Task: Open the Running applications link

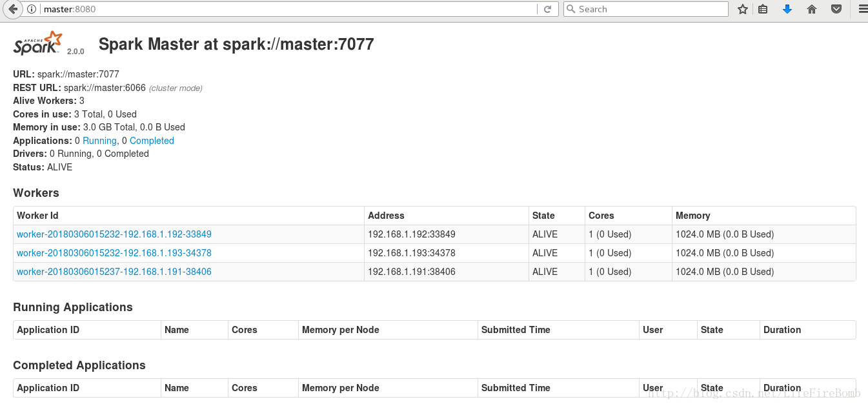Action: pyautogui.click(x=99, y=141)
